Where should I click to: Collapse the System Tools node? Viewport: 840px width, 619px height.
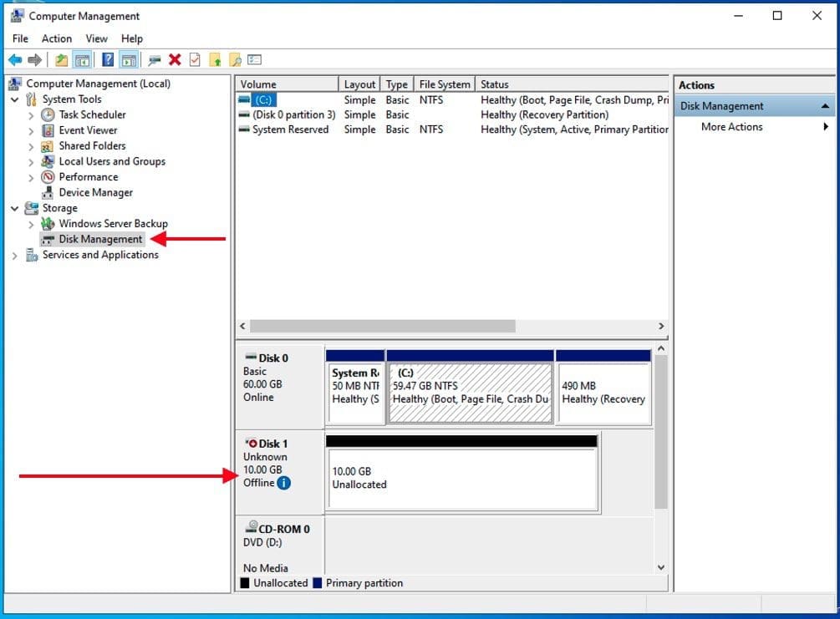[15, 99]
